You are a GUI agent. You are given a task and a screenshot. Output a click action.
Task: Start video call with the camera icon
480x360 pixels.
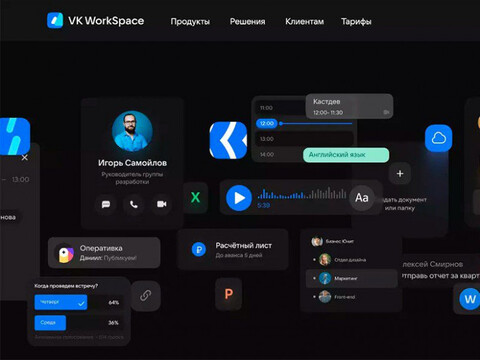point(162,204)
